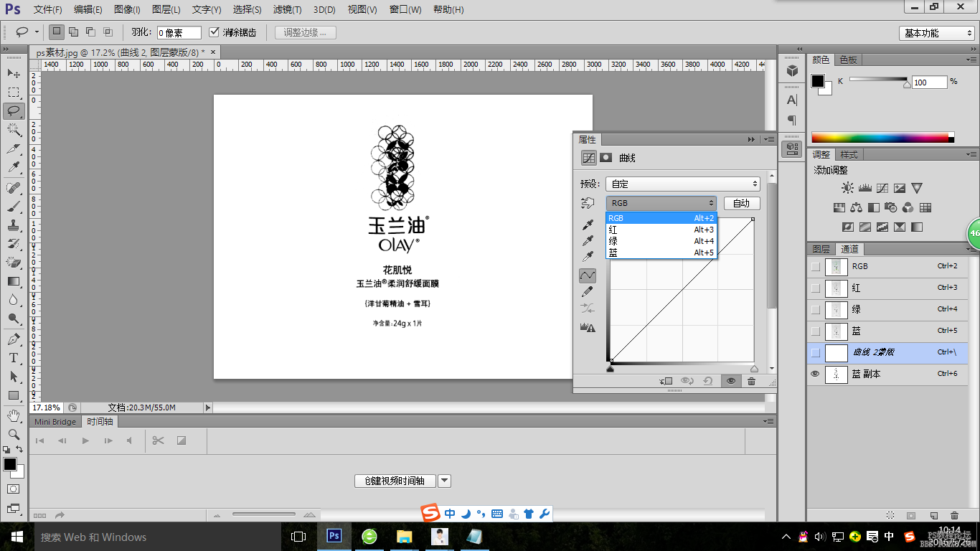Choose 红 from the channel list
980x551 pixels.
[x=661, y=230]
